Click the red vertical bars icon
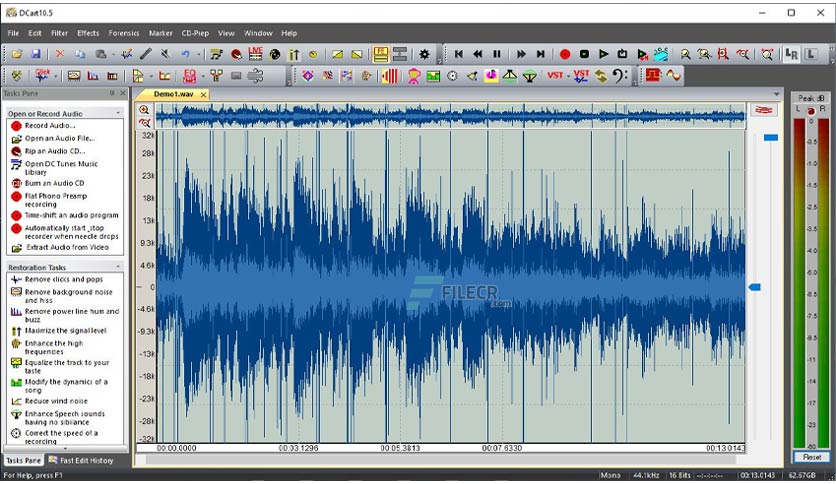This screenshot has width=836, height=484. coord(390,76)
